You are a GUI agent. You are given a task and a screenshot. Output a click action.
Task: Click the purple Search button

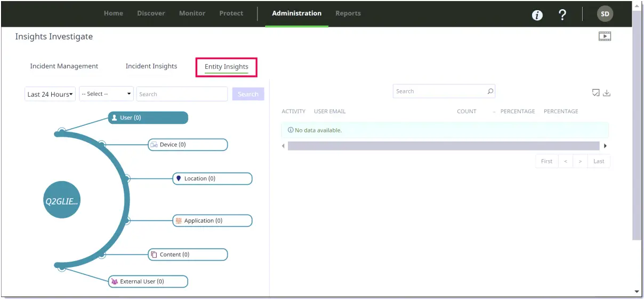click(x=248, y=94)
